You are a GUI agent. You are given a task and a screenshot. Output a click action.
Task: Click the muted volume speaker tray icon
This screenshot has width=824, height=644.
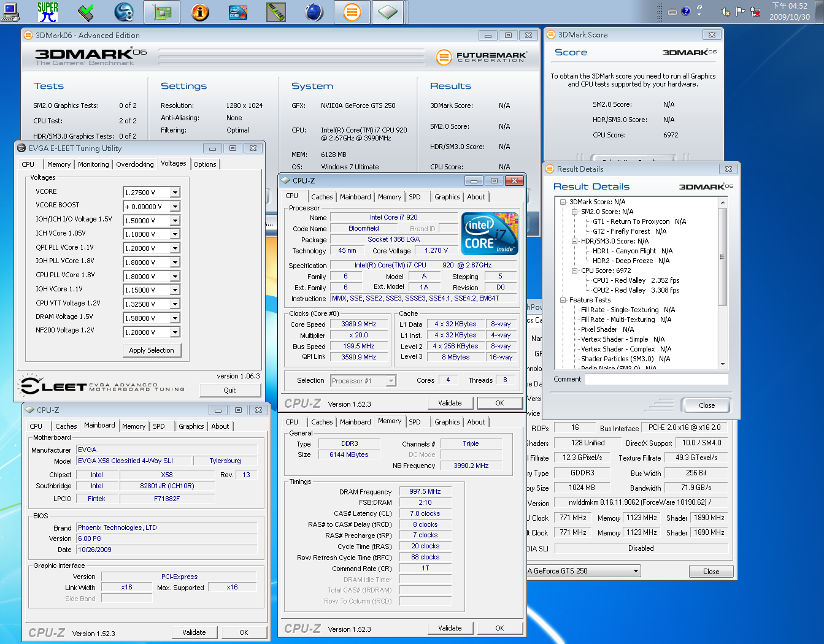[725, 12]
